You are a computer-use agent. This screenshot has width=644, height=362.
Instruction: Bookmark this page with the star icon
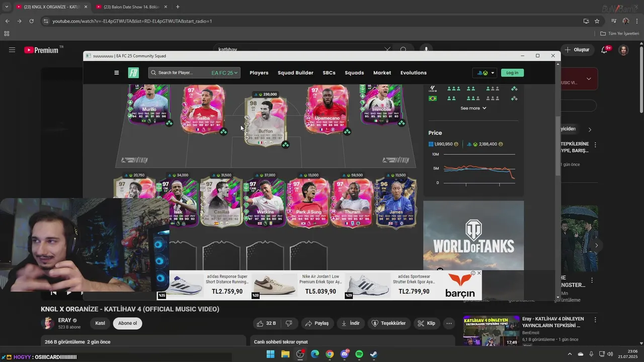click(x=597, y=21)
